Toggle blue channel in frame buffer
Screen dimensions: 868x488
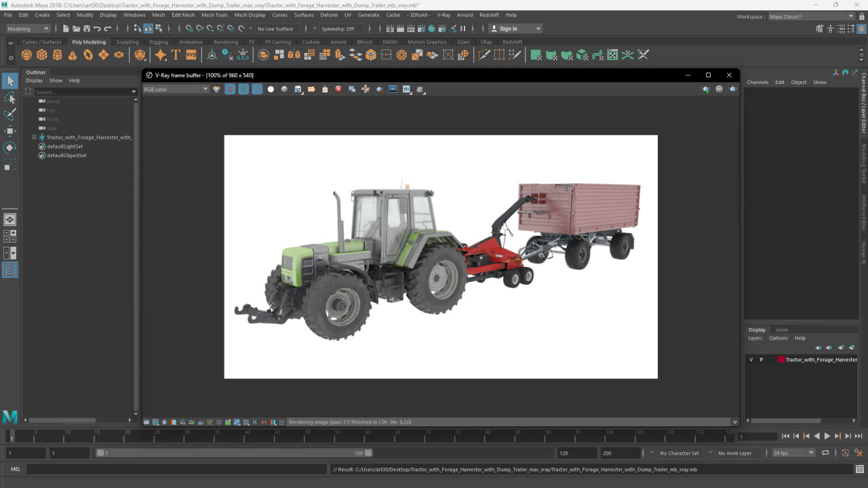click(257, 89)
